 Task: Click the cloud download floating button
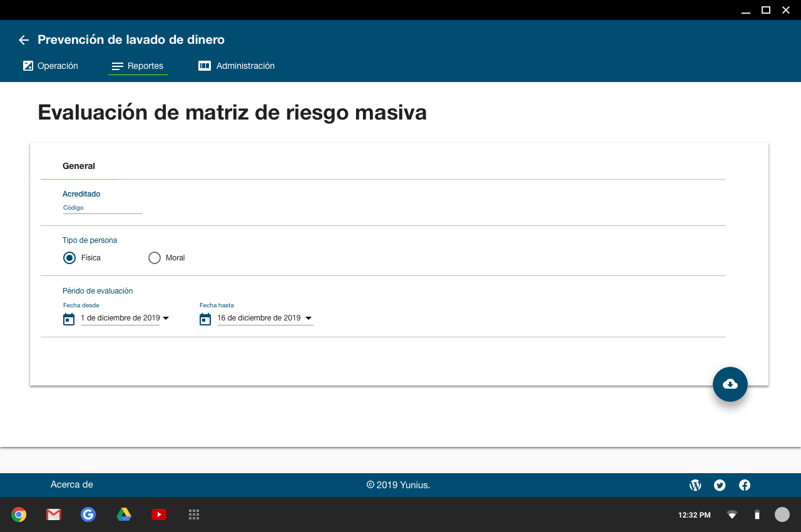[730, 384]
